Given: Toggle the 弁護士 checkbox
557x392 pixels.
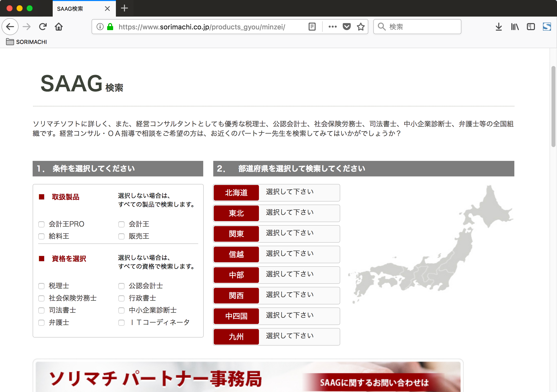Looking at the screenshot, I should pyautogui.click(x=41, y=323).
